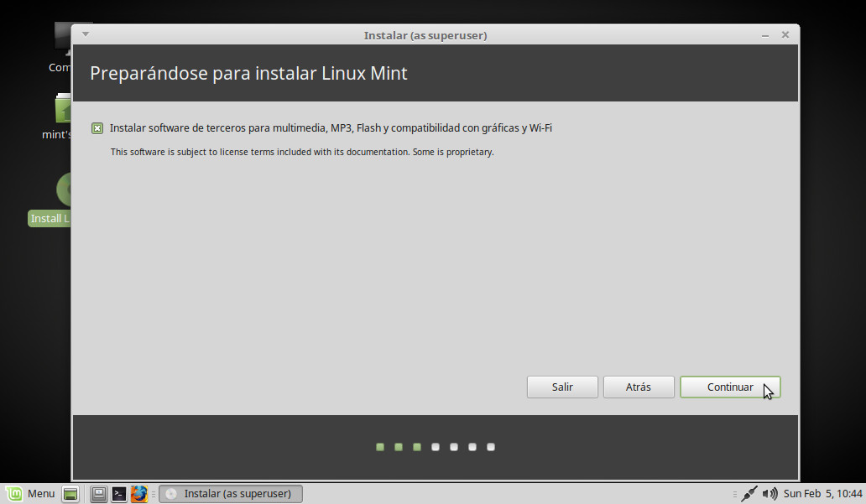Click the Linux Mint logo on Menu button
Image resolution: width=866 pixels, height=504 pixels.
pos(13,493)
